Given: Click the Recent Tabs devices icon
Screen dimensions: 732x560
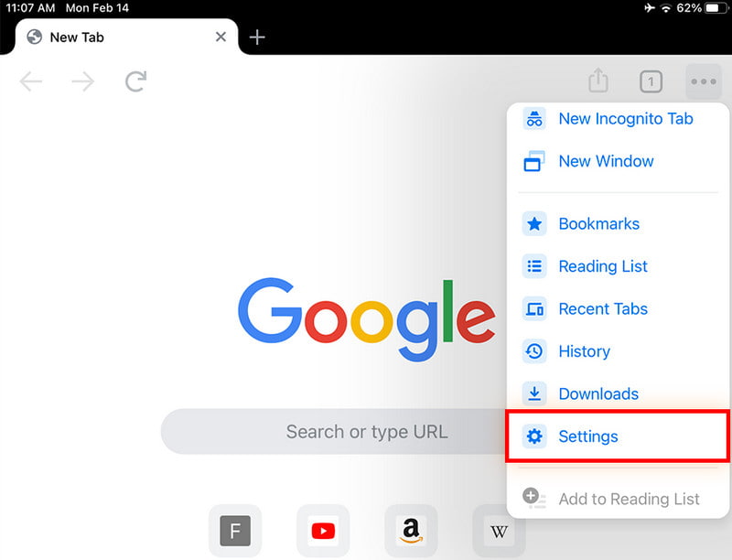Looking at the screenshot, I should [x=534, y=309].
